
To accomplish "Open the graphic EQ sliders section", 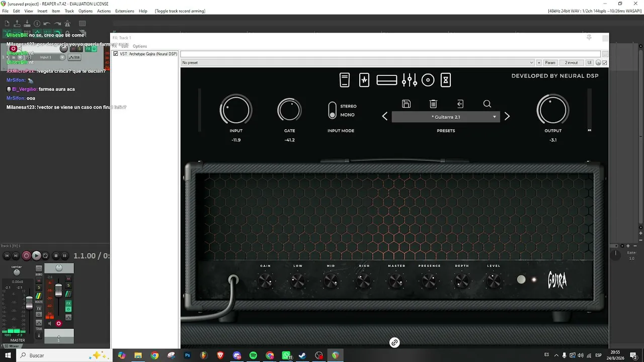I will pyautogui.click(x=410, y=80).
